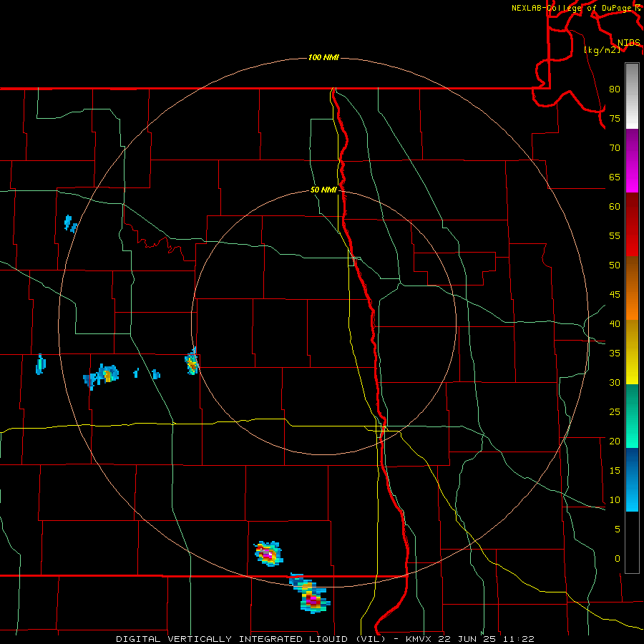Viewport: 644px width, 644px height.
Task: Click the 40 value on the color scale
Action: tap(615, 323)
